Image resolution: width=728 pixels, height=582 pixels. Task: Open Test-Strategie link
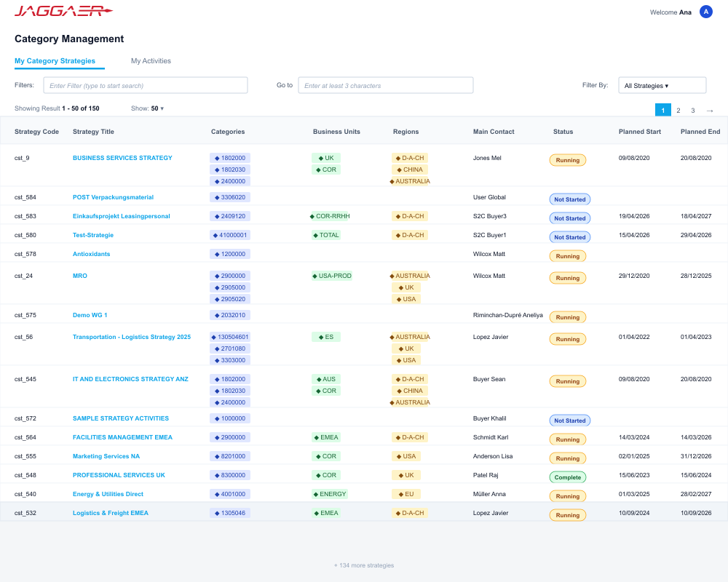93,235
